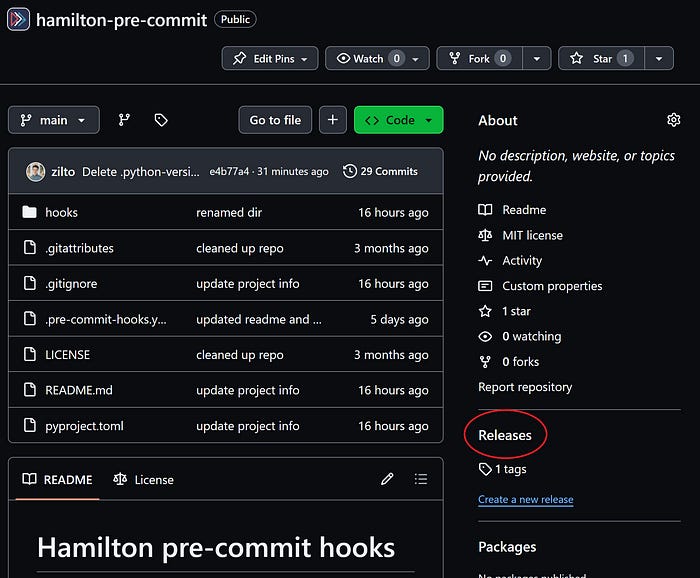700x578 pixels.
Task: Open Custom properties link
Action: (x=552, y=286)
